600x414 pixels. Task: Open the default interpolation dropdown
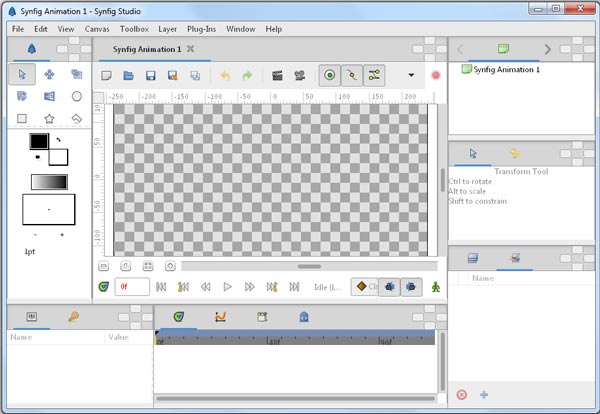click(x=365, y=286)
